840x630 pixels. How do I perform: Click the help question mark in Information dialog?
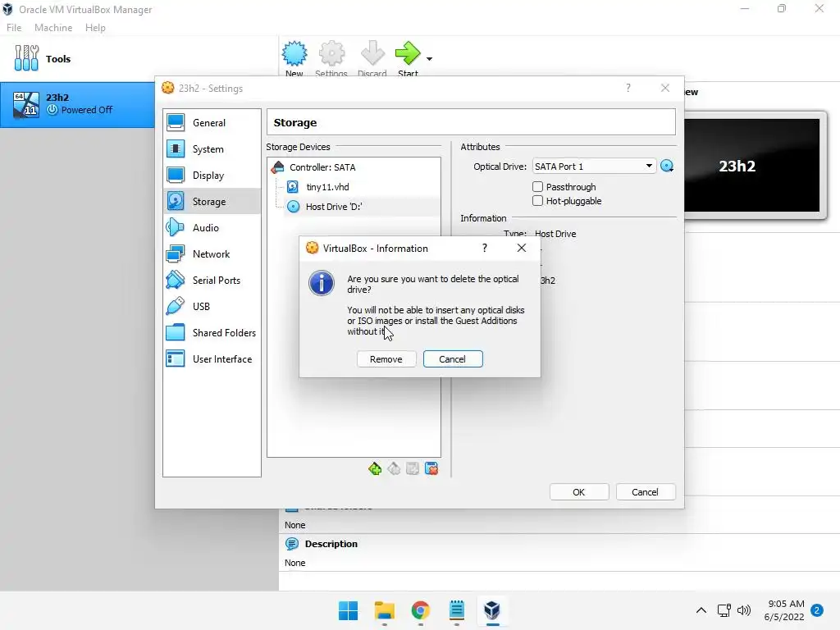[485, 248]
